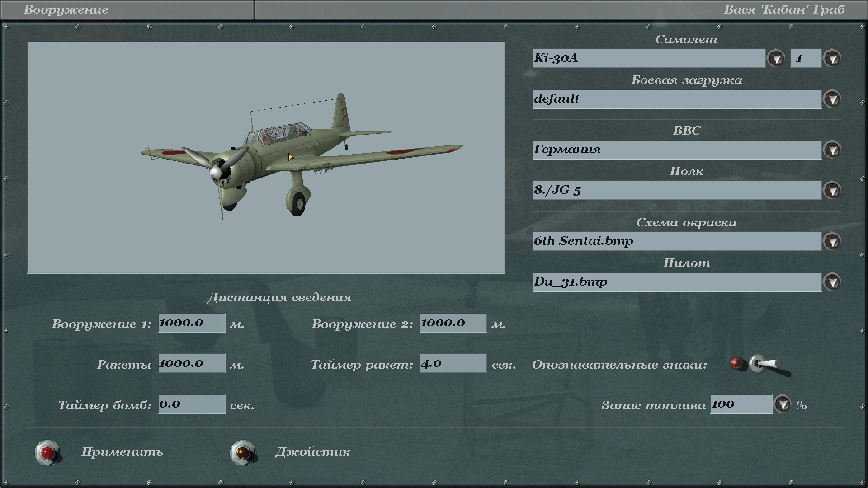Click the Таймер бомб seconds field
Image resolution: width=868 pixels, height=488 pixels.
191,404
